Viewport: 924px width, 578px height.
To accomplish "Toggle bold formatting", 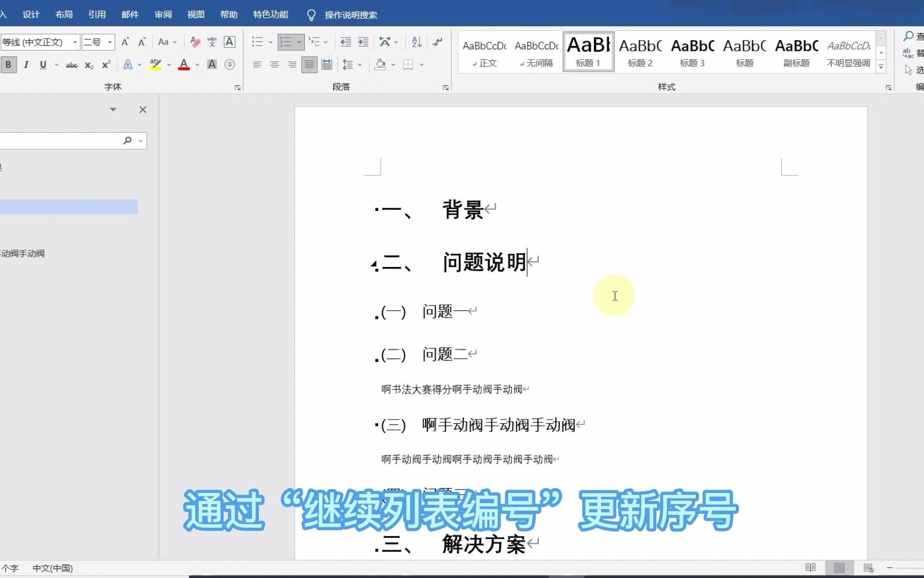I will pos(9,65).
